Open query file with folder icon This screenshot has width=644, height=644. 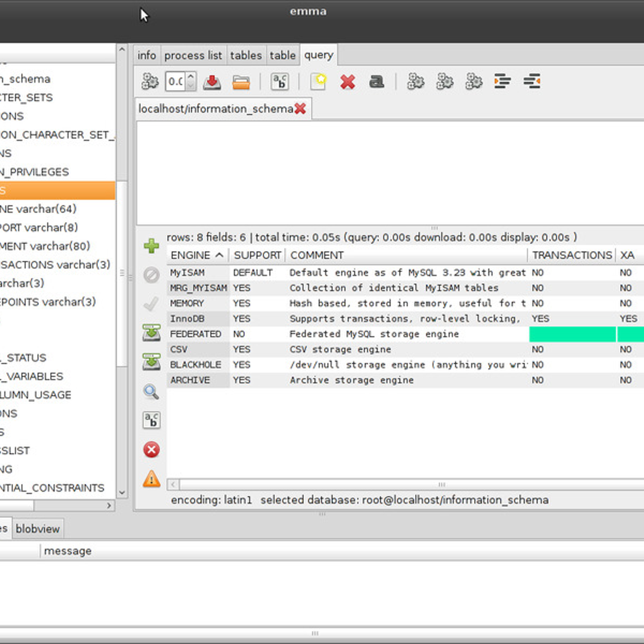[x=241, y=82]
